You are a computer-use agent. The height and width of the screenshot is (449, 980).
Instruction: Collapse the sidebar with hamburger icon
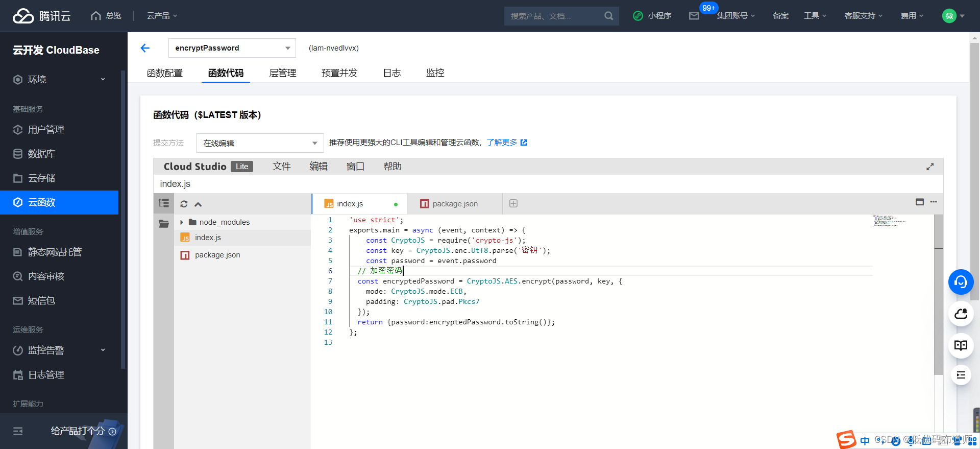point(18,431)
